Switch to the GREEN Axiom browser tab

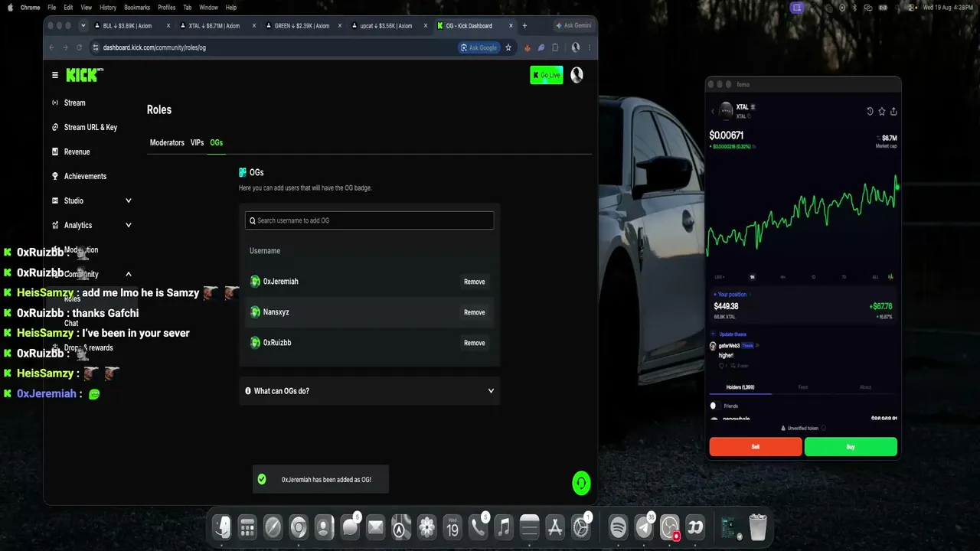point(302,25)
